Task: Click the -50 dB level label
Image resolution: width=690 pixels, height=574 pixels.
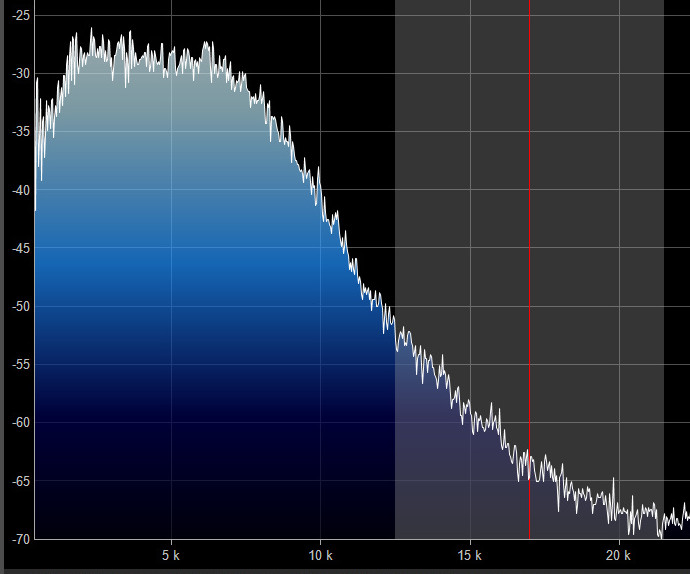Action: (x=21, y=306)
